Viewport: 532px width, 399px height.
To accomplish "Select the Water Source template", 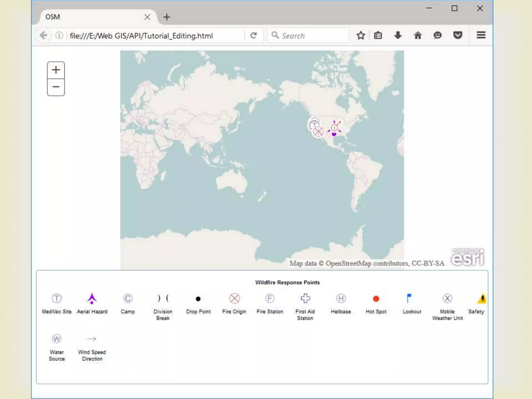I will [57, 339].
